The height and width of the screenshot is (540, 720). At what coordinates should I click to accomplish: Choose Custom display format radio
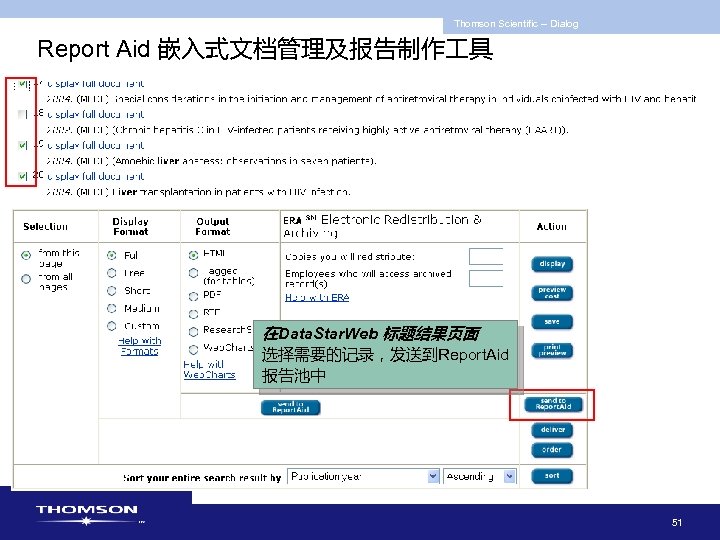pyautogui.click(x=112, y=326)
